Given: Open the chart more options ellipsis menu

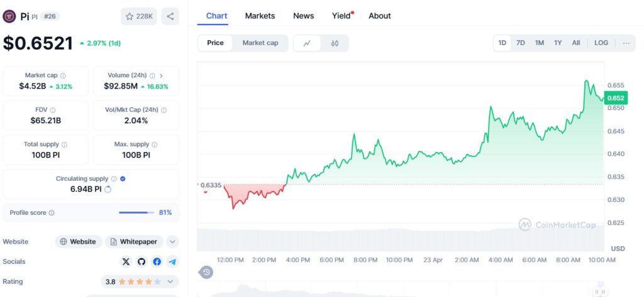Looking at the screenshot, I should point(626,43).
